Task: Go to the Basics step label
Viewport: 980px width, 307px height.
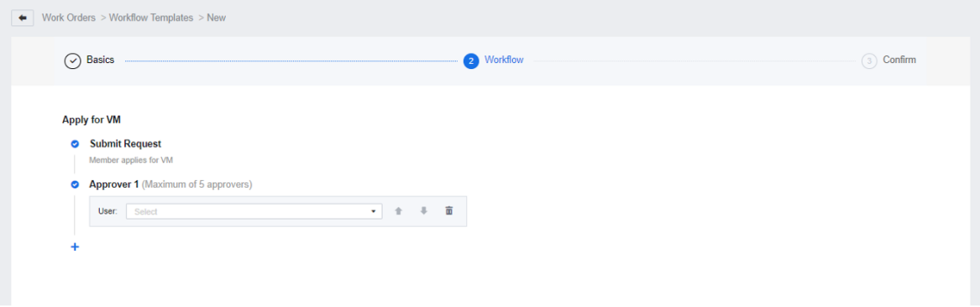Action: (101, 61)
